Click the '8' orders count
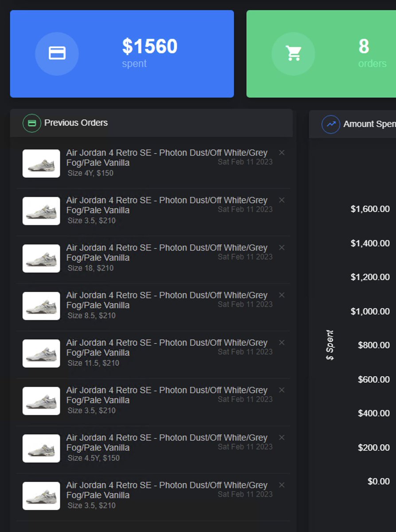The width and height of the screenshot is (396, 532). coord(364,46)
